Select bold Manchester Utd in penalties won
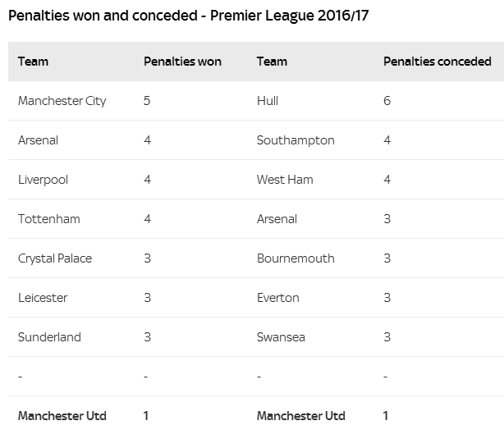 62,416
